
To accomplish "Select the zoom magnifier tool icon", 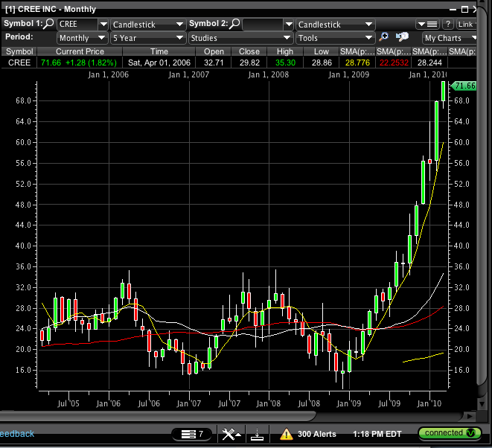I will pos(383,37).
